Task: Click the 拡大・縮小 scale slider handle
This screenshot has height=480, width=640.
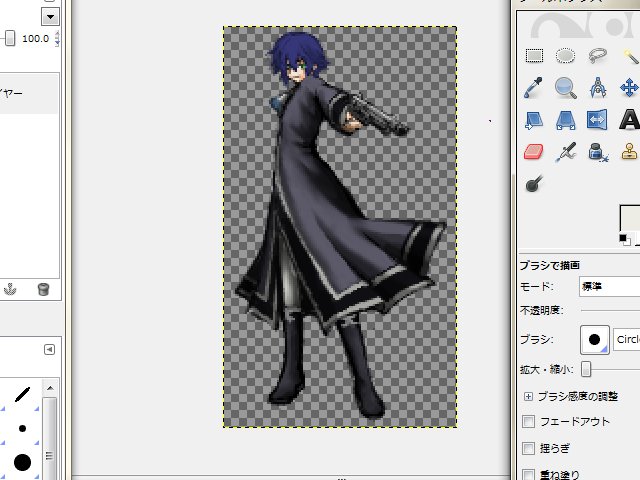Action: click(586, 369)
